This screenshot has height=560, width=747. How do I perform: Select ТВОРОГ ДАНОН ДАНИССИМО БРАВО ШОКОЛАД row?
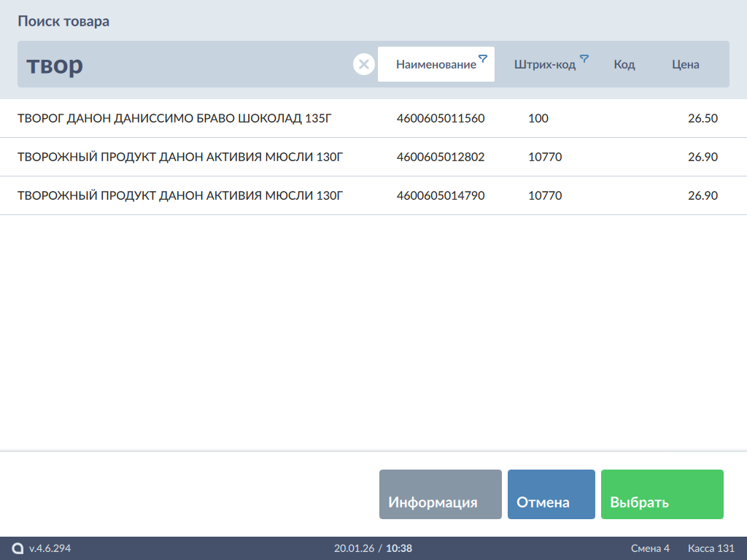[x=175, y=118]
